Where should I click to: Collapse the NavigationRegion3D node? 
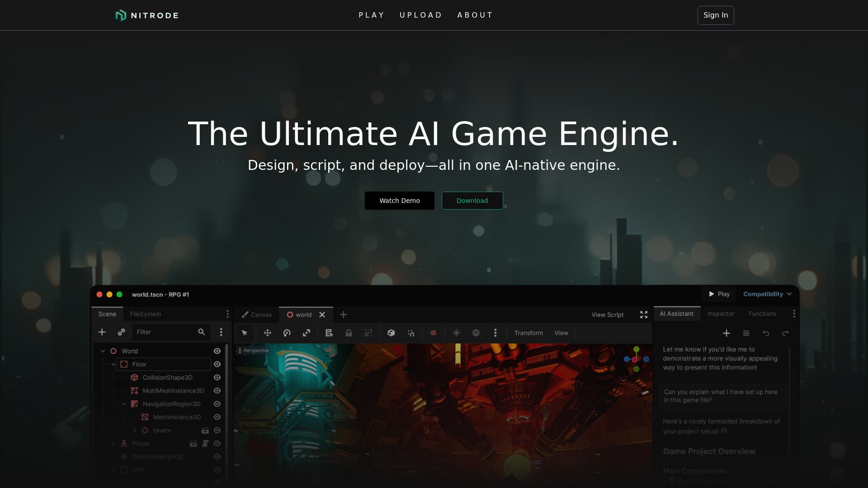click(124, 404)
